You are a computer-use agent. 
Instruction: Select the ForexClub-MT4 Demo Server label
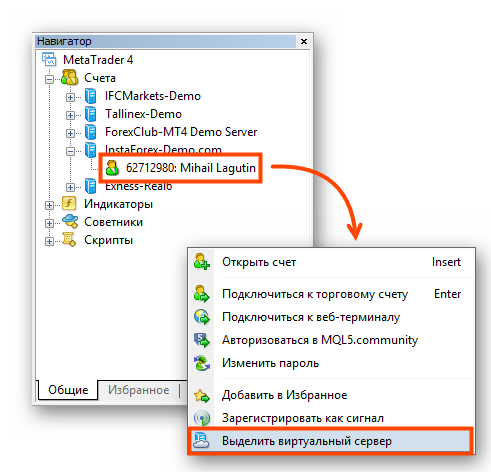click(x=181, y=132)
